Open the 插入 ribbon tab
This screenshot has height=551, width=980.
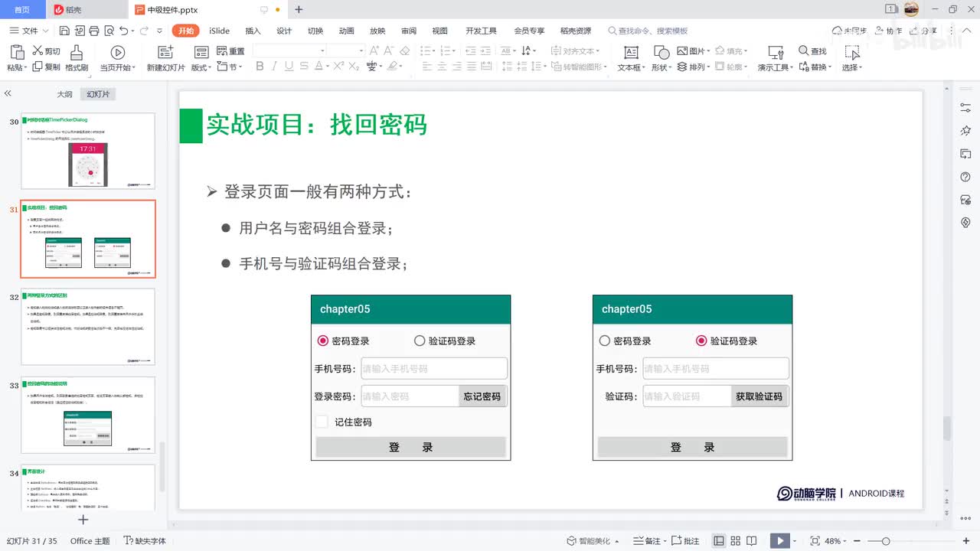click(253, 31)
